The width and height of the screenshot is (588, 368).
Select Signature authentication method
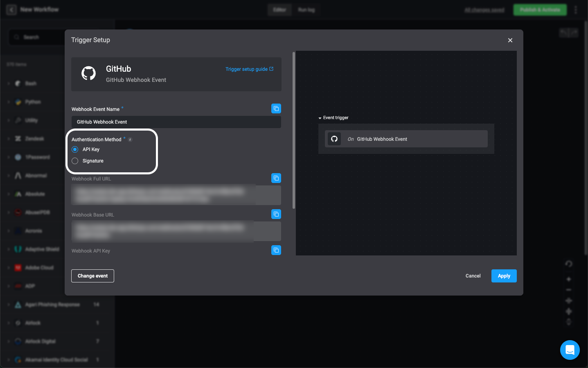click(x=75, y=161)
